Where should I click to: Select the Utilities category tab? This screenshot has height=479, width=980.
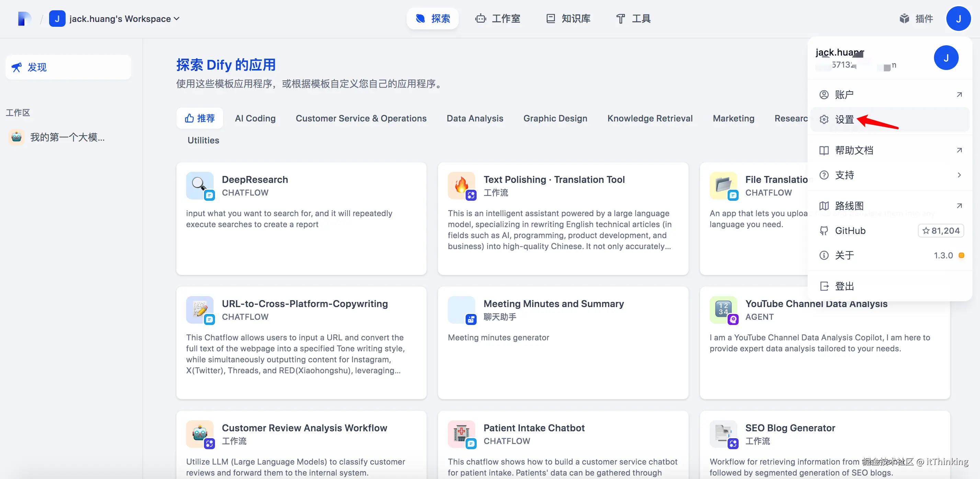click(x=203, y=140)
